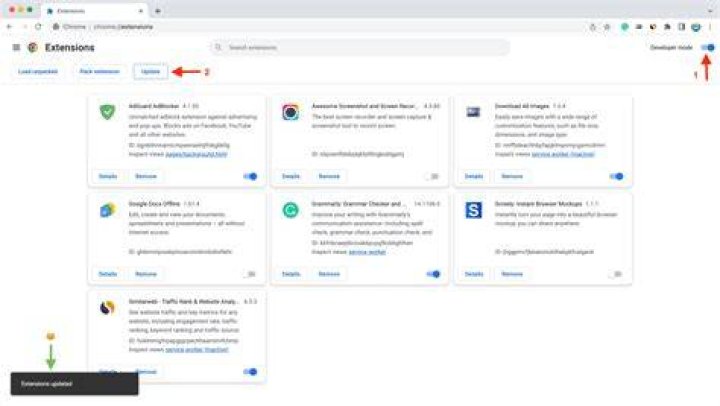Viewport: 720px width, 406px height.
Task: Click the share icon in address bar
Action: 593,27
